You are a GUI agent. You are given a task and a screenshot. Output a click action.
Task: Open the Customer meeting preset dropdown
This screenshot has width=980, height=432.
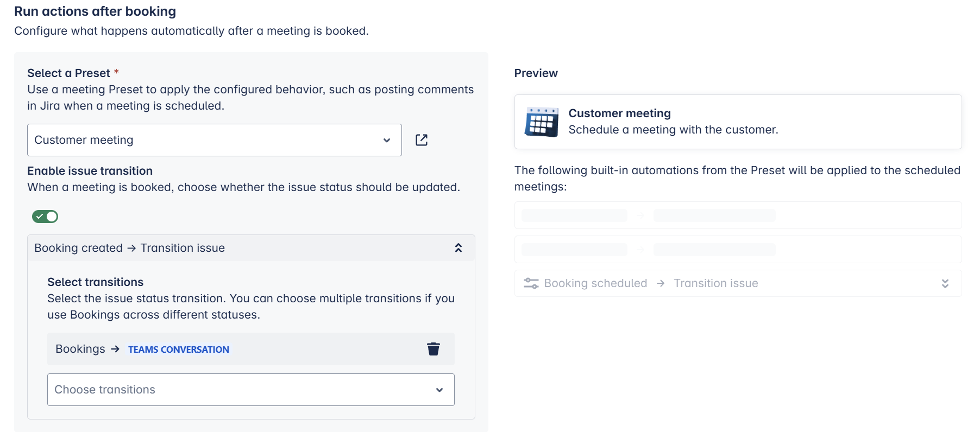coord(214,140)
